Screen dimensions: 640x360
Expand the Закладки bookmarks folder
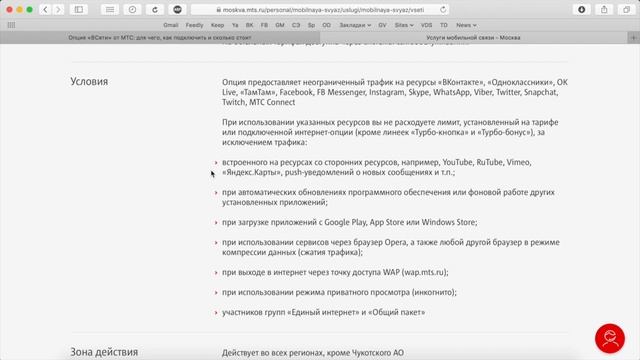tap(355, 25)
